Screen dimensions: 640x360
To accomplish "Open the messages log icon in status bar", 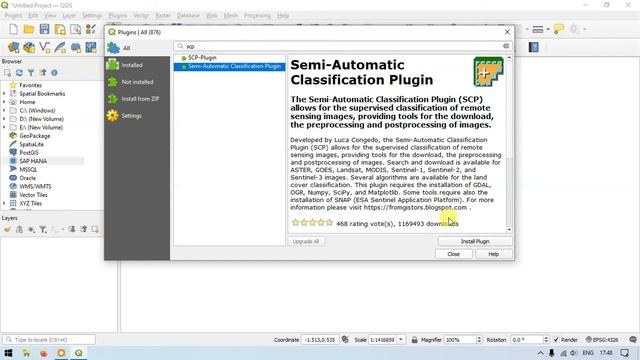I will pos(633,340).
